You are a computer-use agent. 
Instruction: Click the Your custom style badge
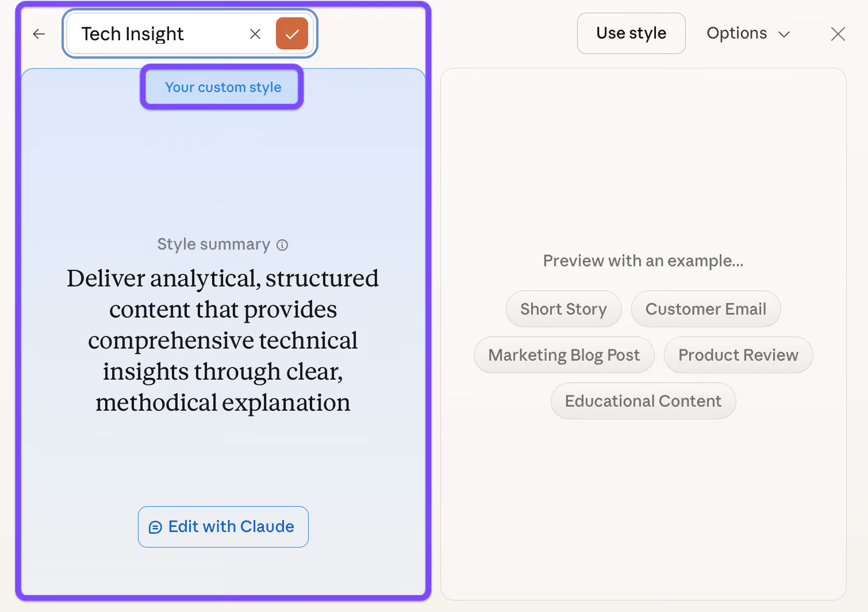click(x=222, y=87)
